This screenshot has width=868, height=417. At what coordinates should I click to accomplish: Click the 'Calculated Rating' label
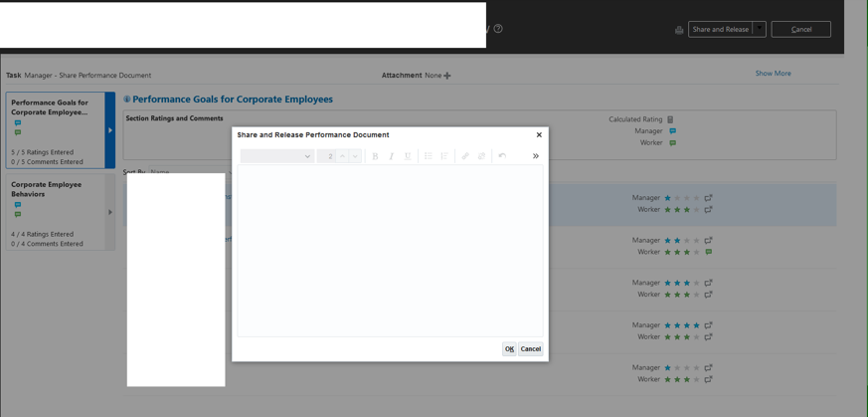click(635, 119)
